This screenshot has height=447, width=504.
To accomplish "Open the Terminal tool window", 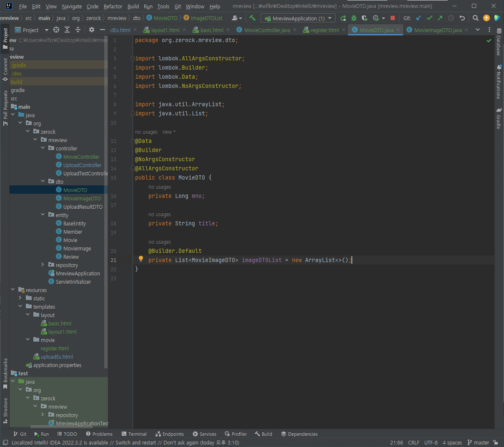I will (134, 434).
